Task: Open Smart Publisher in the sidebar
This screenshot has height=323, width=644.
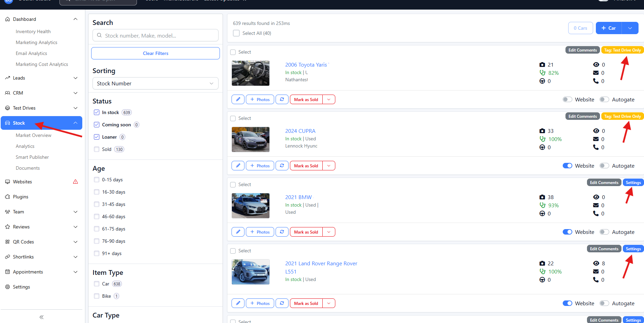Action: (32, 157)
